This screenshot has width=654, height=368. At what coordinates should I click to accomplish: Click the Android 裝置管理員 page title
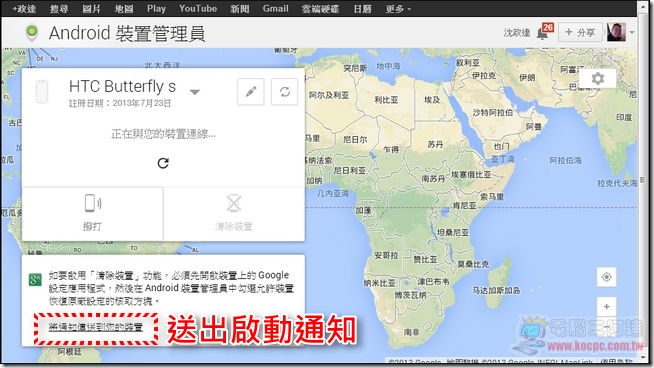pyautogui.click(x=127, y=33)
